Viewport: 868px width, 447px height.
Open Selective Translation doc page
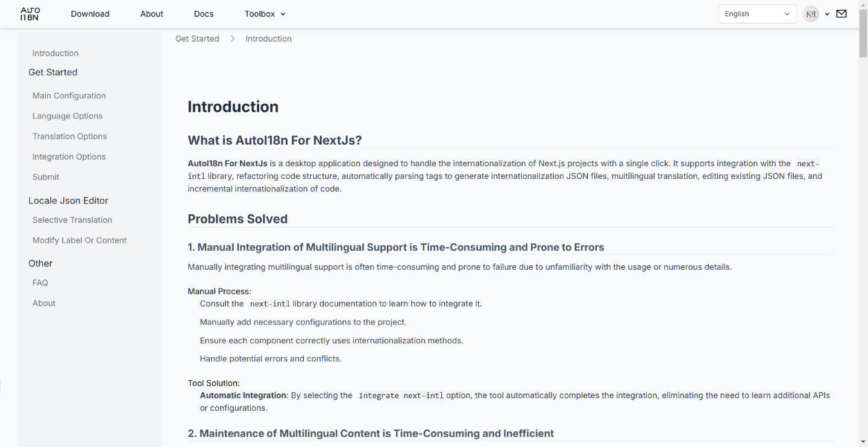tap(72, 220)
